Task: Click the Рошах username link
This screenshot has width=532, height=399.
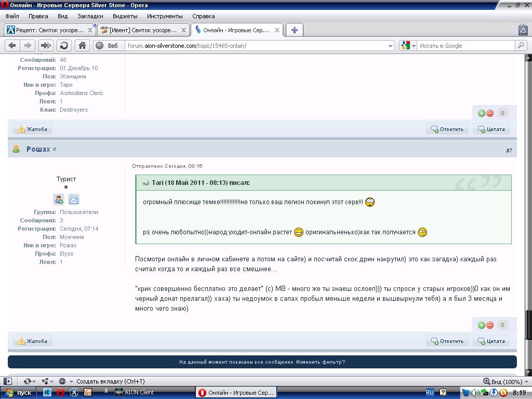Action: 38,149
